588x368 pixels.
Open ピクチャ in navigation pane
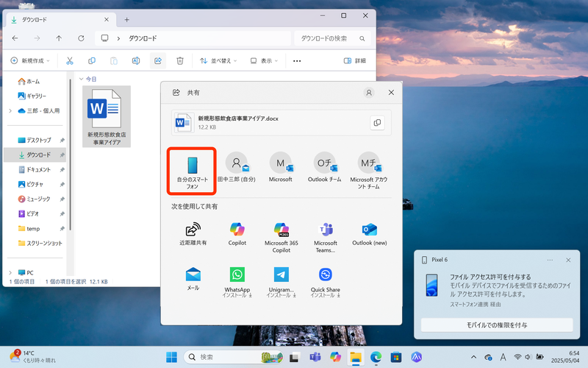(31, 185)
